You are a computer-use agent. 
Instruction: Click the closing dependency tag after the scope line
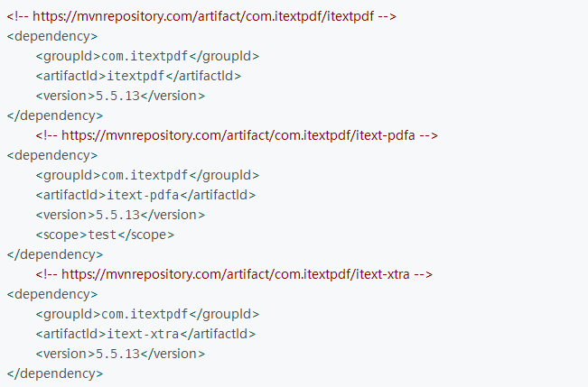pos(54,254)
